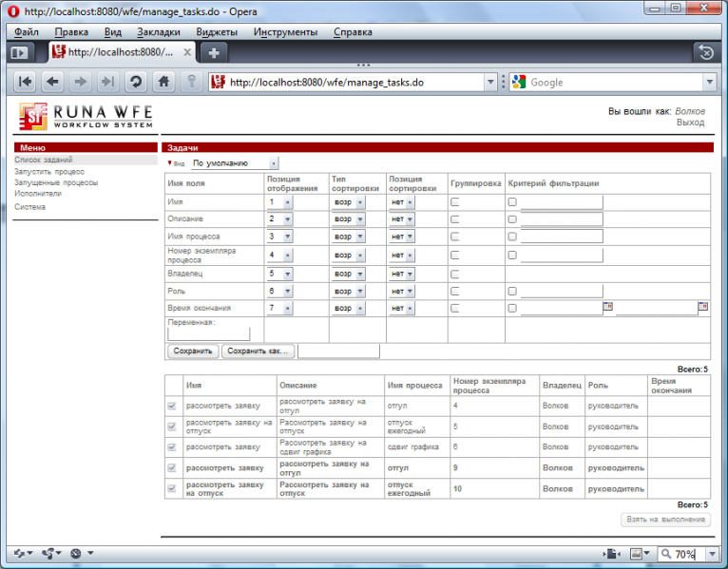This screenshot has height=569, width=728.
Task: Open display position dropdown for Владелец
Action: [280, 275]
